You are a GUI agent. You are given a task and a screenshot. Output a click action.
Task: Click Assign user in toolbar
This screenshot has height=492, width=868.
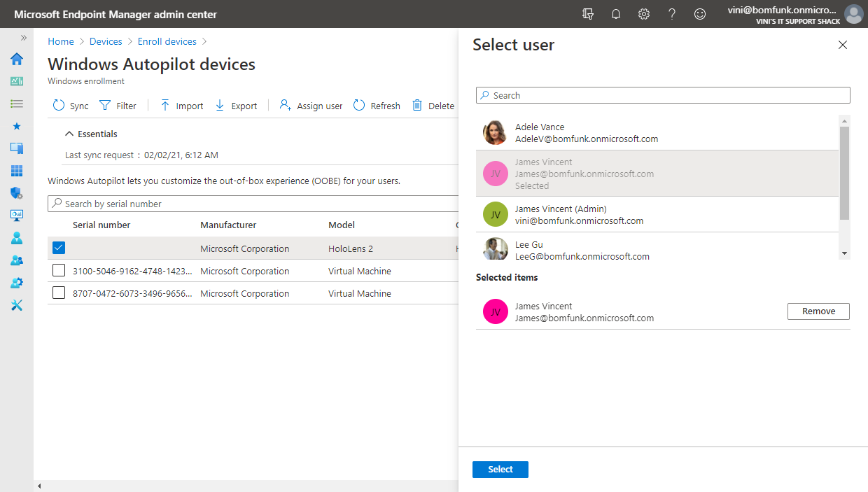(x=311, y=106)
